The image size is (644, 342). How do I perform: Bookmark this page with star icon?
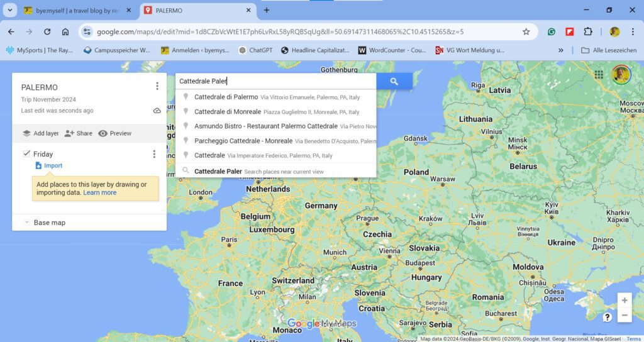click(526, 31)
